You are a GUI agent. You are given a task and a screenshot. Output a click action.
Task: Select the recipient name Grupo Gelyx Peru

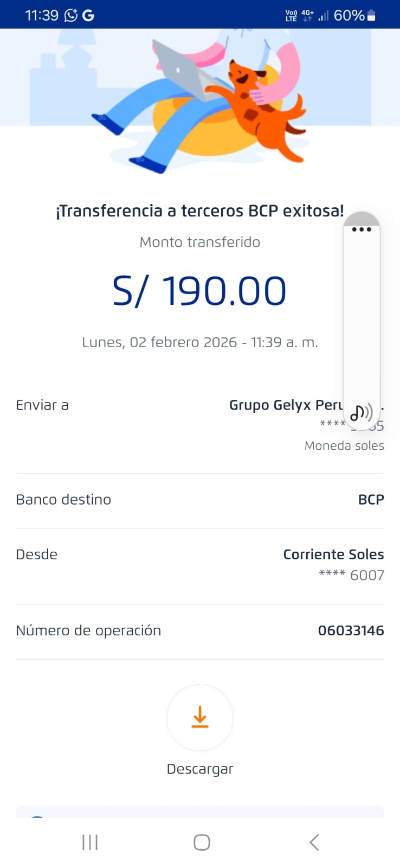286,405
